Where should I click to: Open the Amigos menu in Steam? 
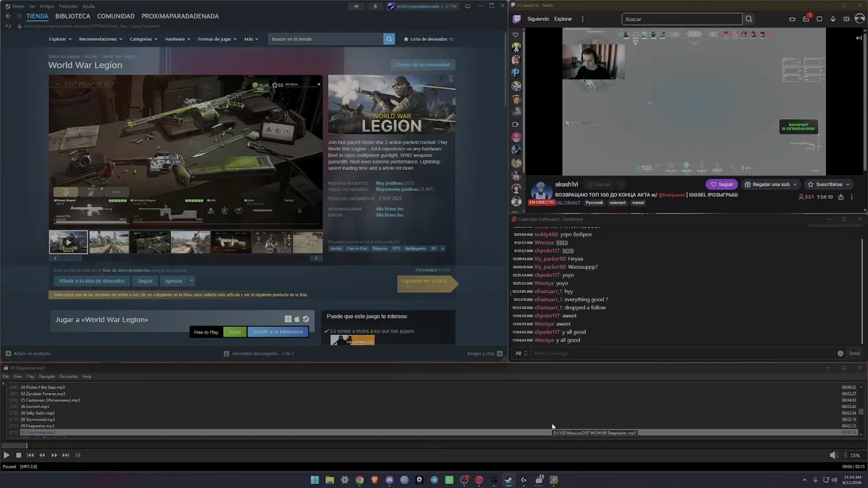coord(47,6)
